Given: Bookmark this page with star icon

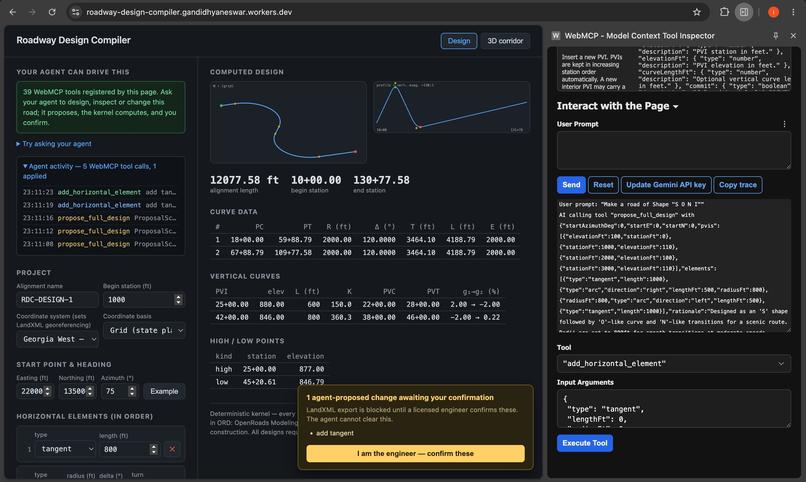Looking at the screenshot, I should pyautogui.click(x=697, y=12).
